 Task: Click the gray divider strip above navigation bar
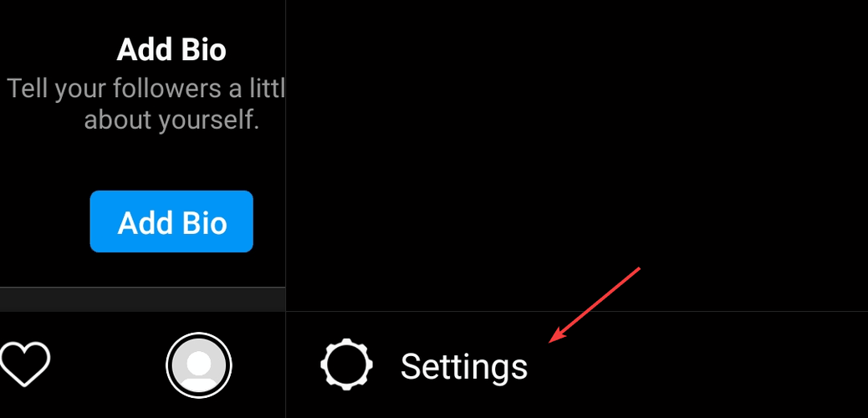tap(143, 299)
